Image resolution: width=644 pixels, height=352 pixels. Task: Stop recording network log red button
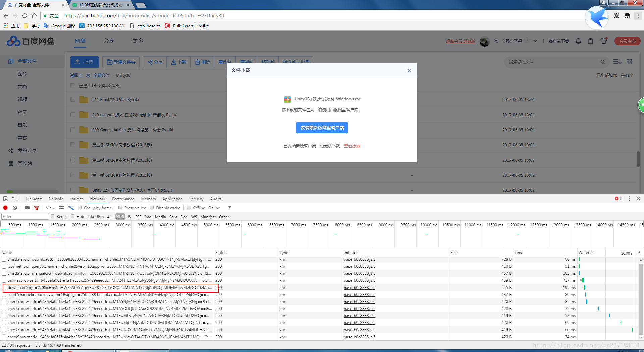pyautogui.click(x=5, y=208)
